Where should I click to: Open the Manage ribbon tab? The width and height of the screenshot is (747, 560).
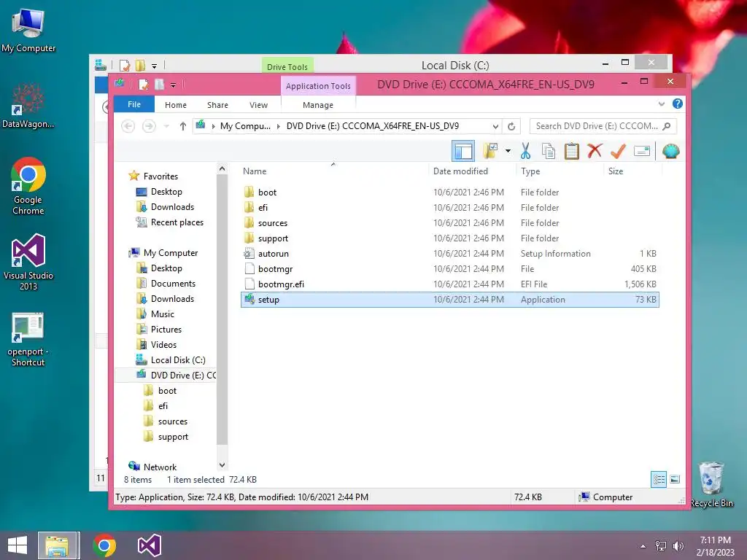(318, 105)
